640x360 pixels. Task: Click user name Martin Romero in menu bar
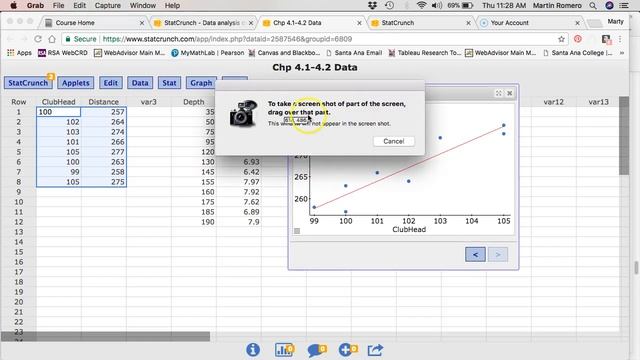point(557,6)
